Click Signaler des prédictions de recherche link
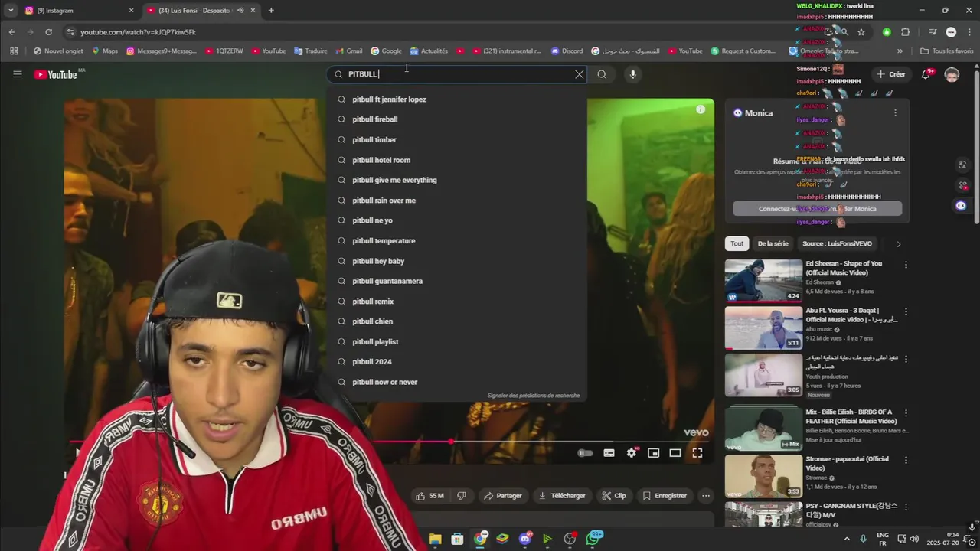The width and height of the screenshot is (980, 551). (x=534, y=396)
